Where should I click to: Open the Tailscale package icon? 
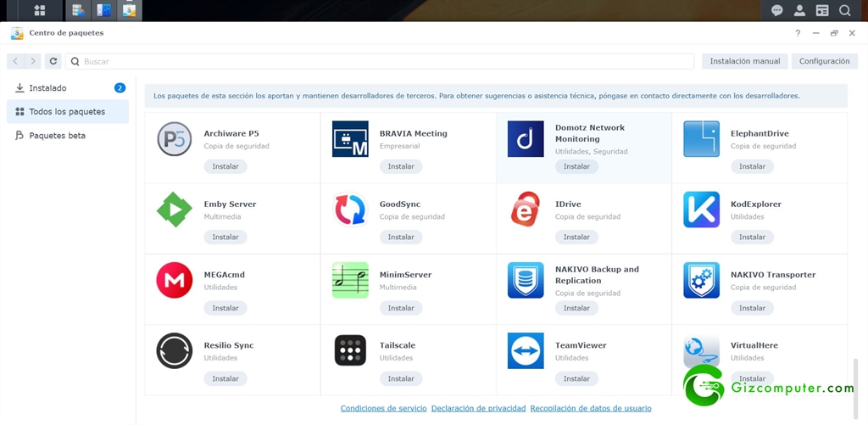(x=350, y=350)
